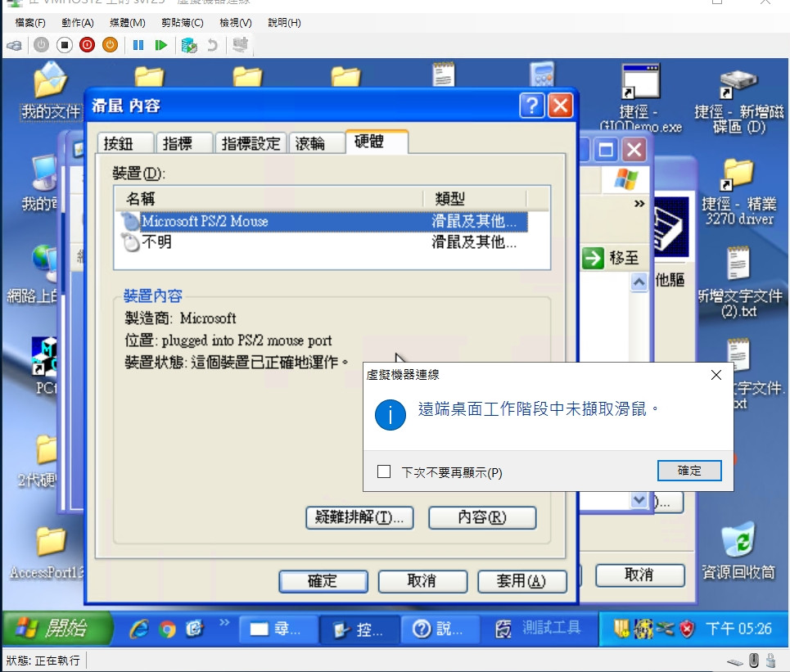Pause the virtual machine
Screen dimensions: 790x672
(x=138, y=45)
